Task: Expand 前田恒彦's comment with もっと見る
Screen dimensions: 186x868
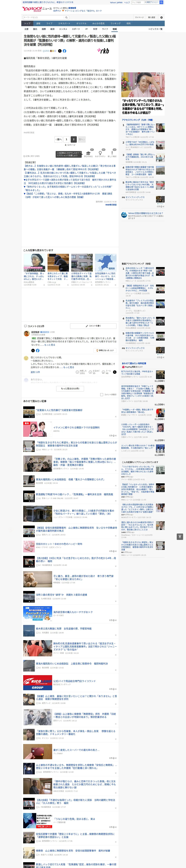Action: (50, 345)
